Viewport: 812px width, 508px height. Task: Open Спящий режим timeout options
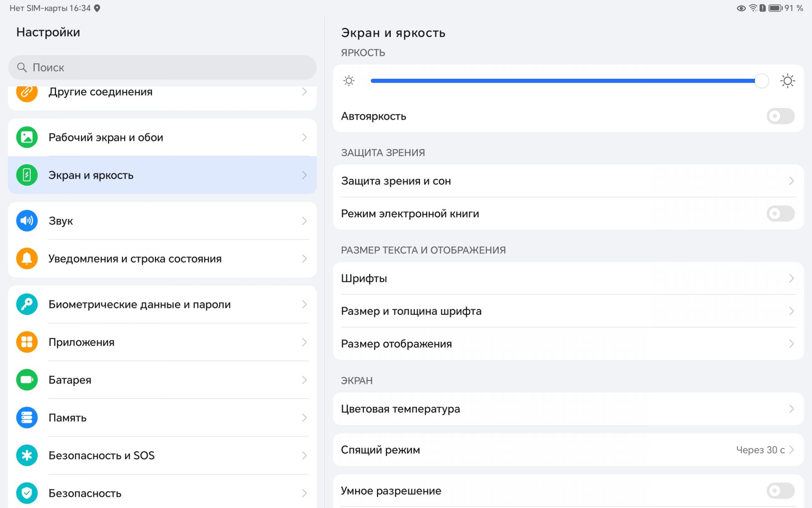tap(568, 450)
